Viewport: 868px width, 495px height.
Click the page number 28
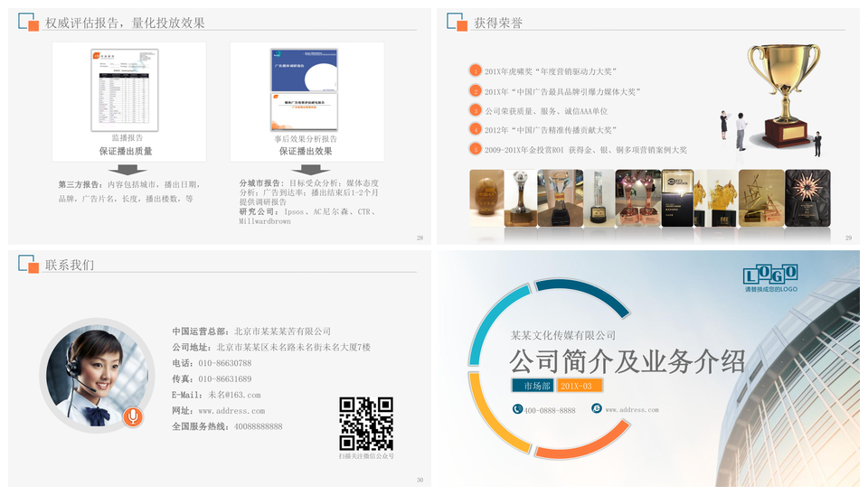pos(420,238)
